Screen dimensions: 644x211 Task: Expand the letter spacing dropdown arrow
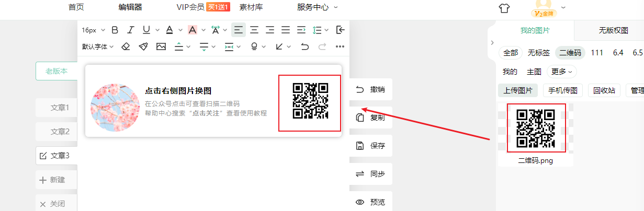226,30
